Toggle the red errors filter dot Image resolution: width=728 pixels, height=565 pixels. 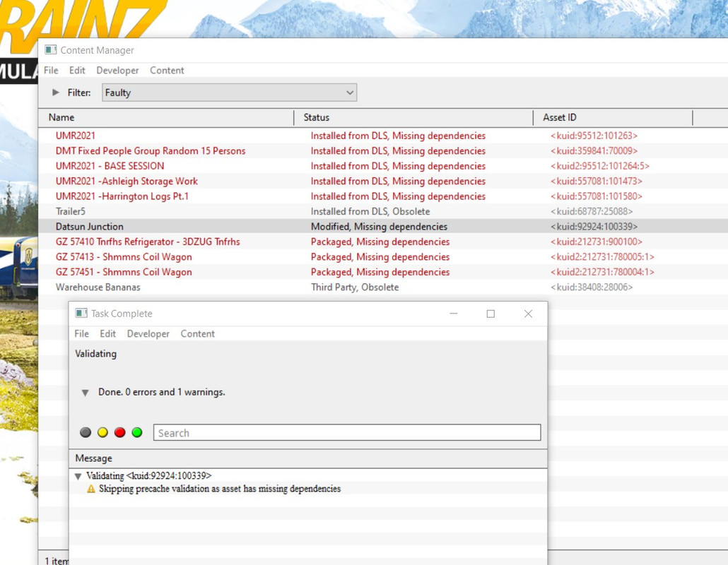119,432
